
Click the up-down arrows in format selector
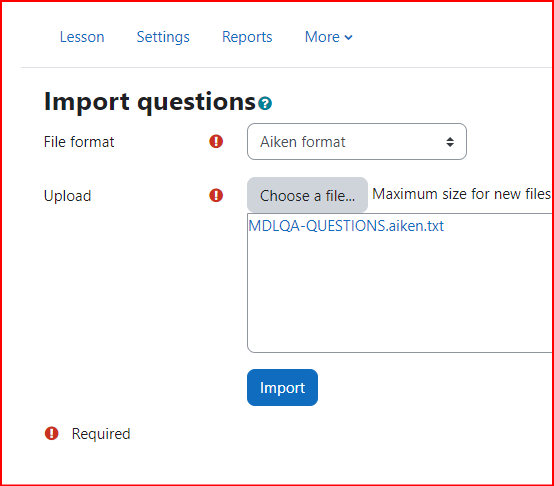tap(450, 142)
